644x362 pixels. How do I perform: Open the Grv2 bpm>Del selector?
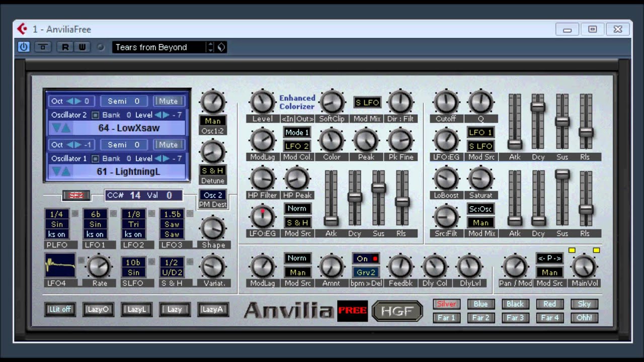click(366, 272)
